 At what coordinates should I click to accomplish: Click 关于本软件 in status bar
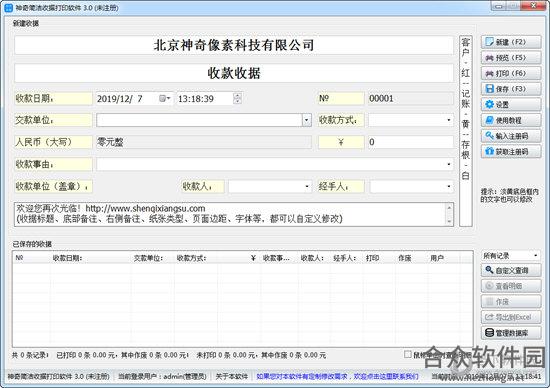tap(232, 376)
